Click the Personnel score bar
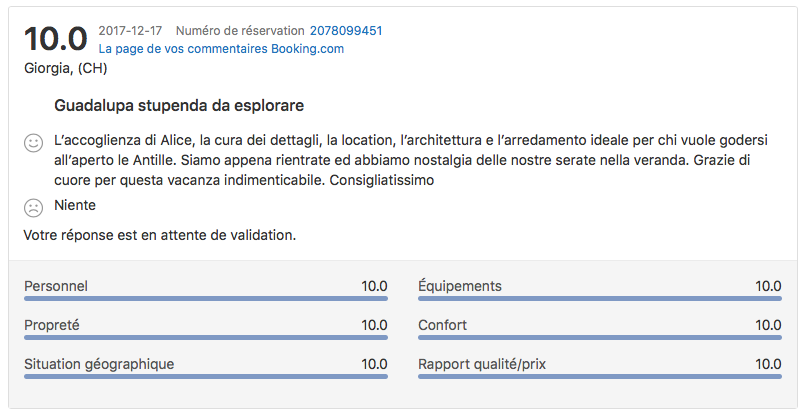Image resolution: width=806 pixels, height=419 pixels. point(205,298)
